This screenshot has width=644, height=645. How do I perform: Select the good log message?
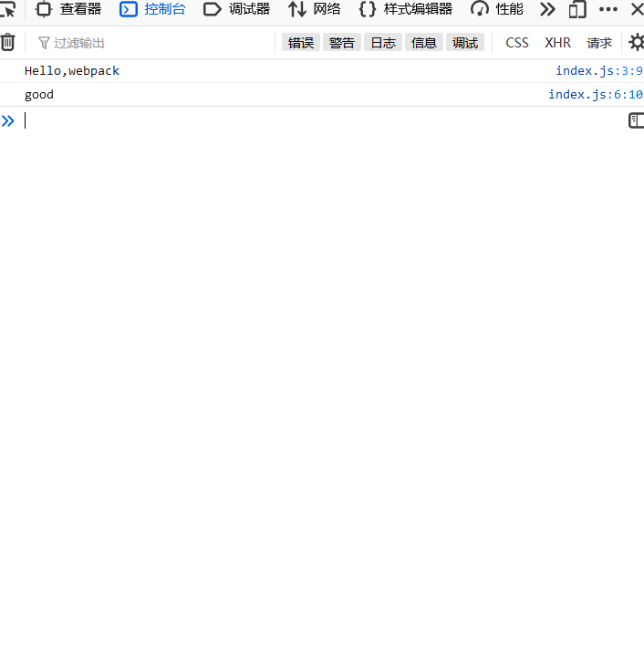[x=39, y=95]
